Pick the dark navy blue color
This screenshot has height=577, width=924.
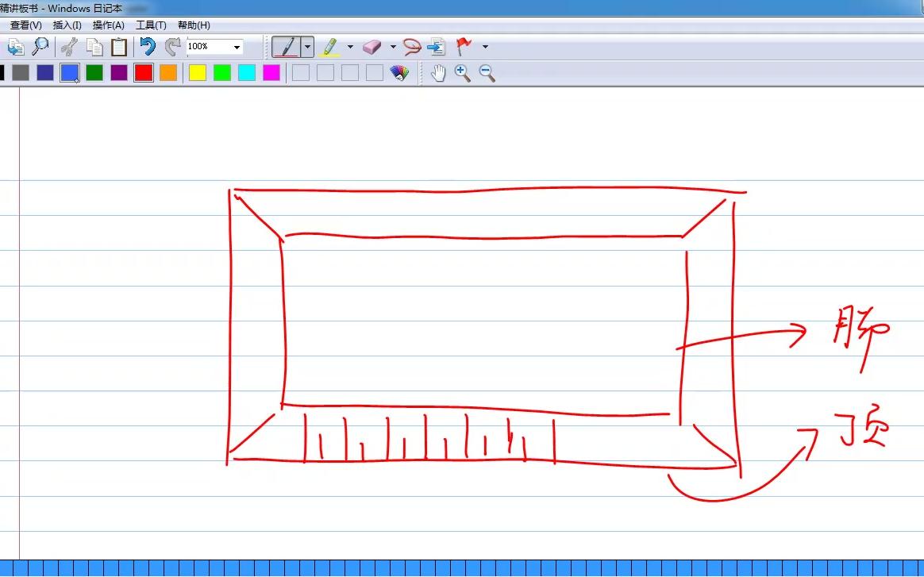pos(45,72)
